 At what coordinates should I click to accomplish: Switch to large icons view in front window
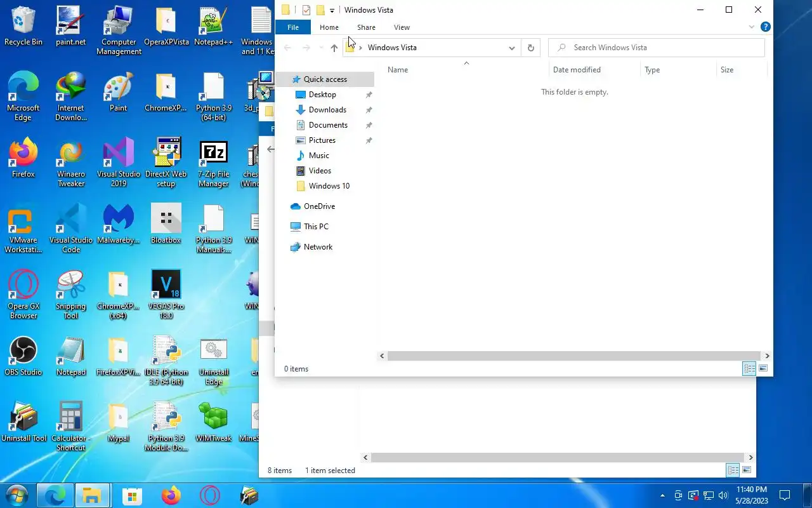coord(763,368)
